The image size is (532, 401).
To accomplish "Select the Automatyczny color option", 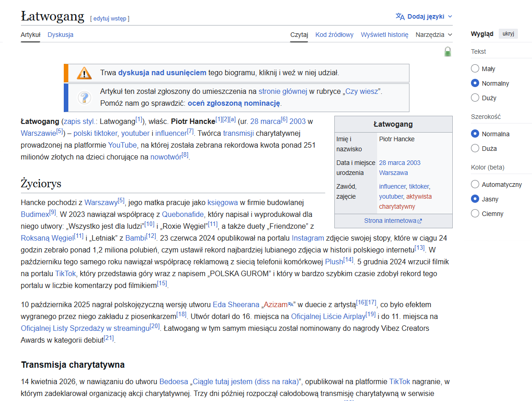I will click(x=475, y=185).
